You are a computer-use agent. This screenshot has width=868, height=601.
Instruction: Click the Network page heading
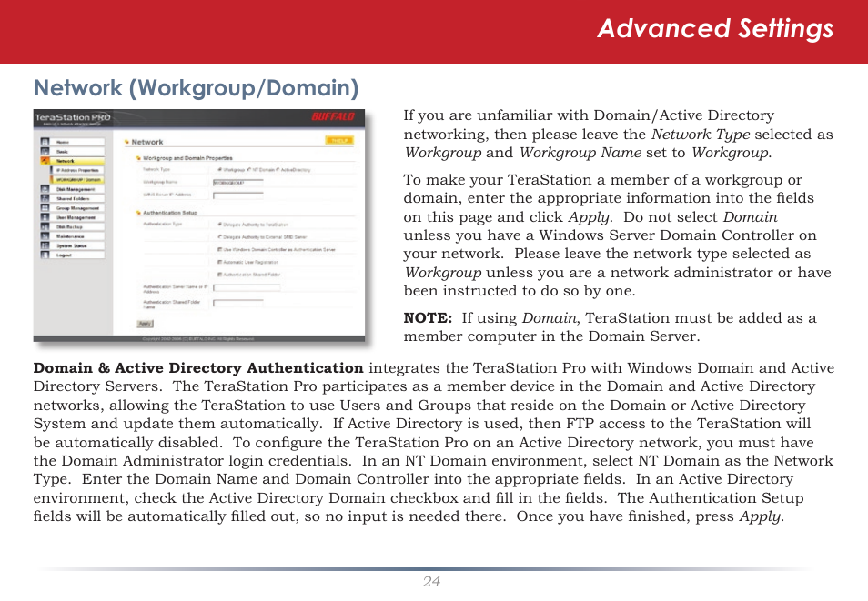[x=146, y=142]
